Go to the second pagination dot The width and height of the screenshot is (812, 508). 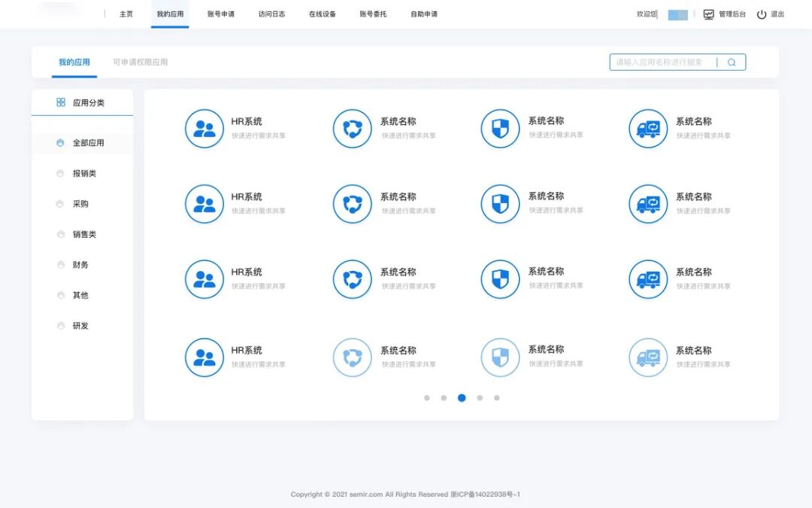pos(444,398)
